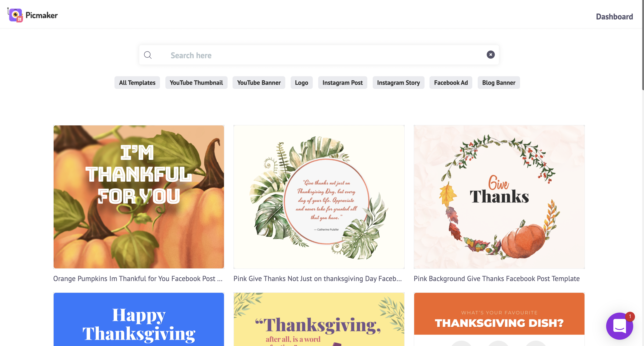Viewport: 644px width, 346px height.
Task: Click the Pink Background Give Thanks thumbnail
Action: coord(499,197)
